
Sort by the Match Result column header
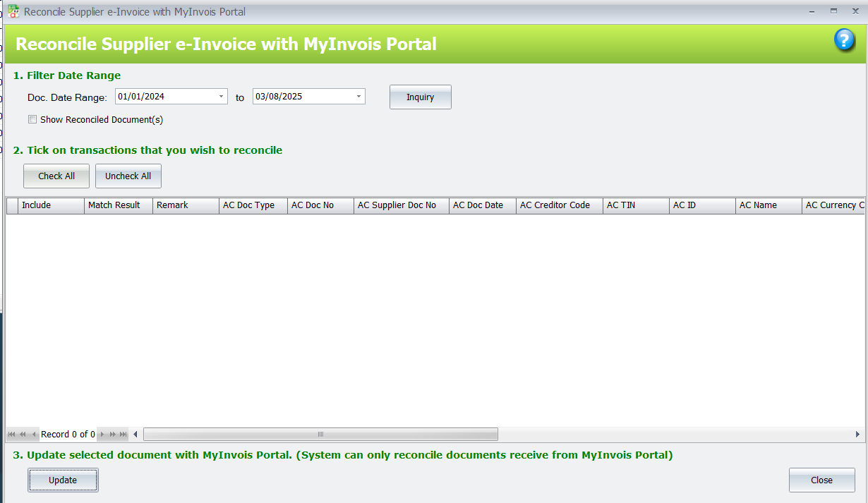coord(119,205)
